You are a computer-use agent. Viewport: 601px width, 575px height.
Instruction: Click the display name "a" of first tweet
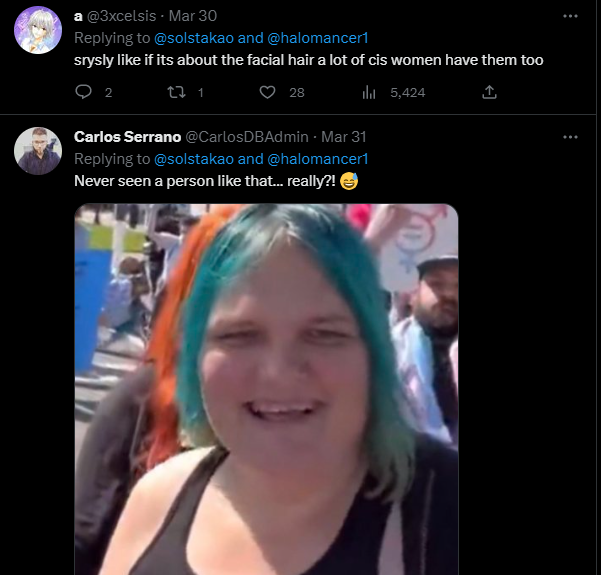(78, 16)
